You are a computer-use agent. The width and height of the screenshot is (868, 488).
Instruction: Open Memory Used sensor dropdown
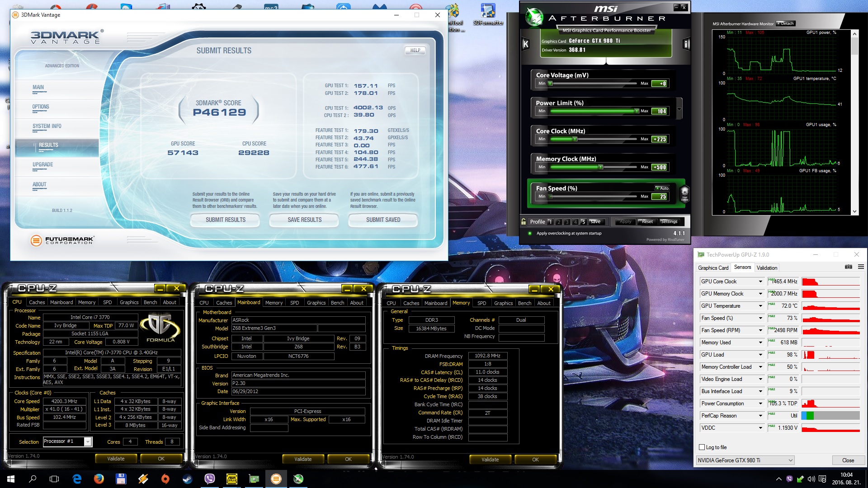760,343
